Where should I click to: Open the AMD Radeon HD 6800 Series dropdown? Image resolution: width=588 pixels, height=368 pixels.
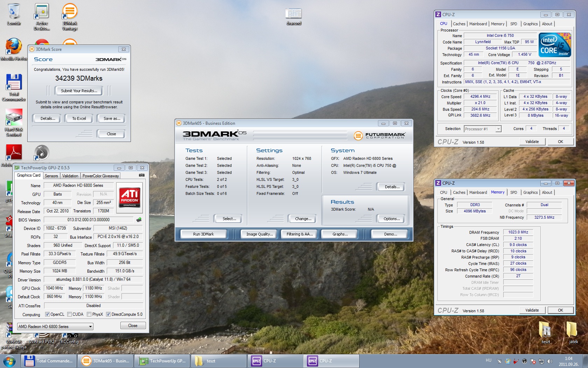[55, 327]
